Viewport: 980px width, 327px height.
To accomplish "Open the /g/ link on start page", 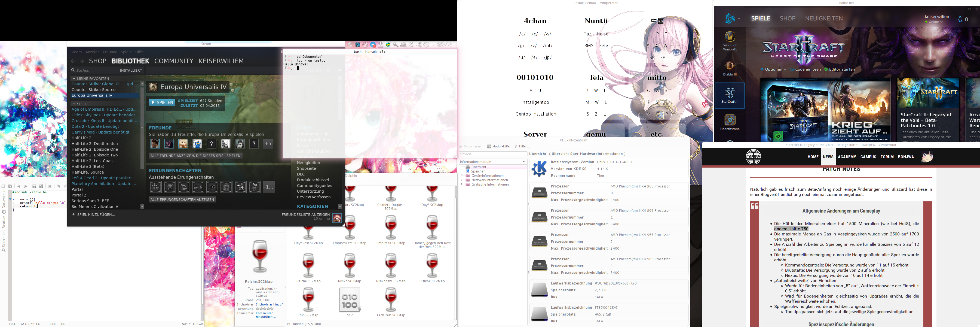I will coord(521,46).
